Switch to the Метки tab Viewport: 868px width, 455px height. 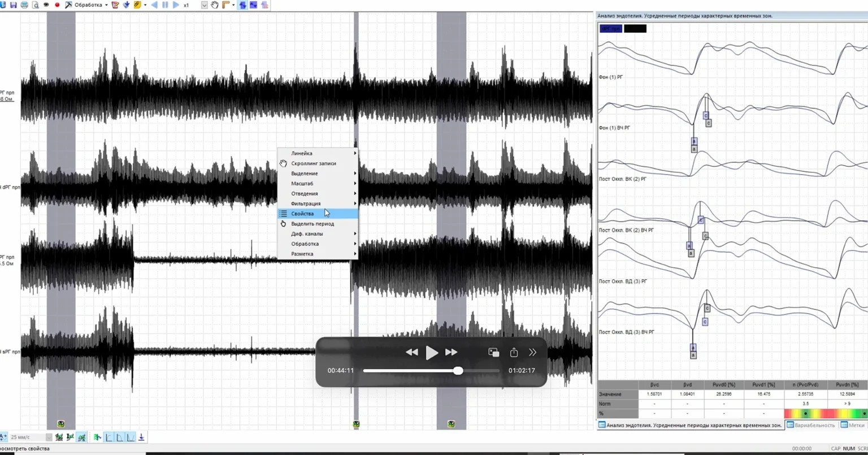pos(853,425)
